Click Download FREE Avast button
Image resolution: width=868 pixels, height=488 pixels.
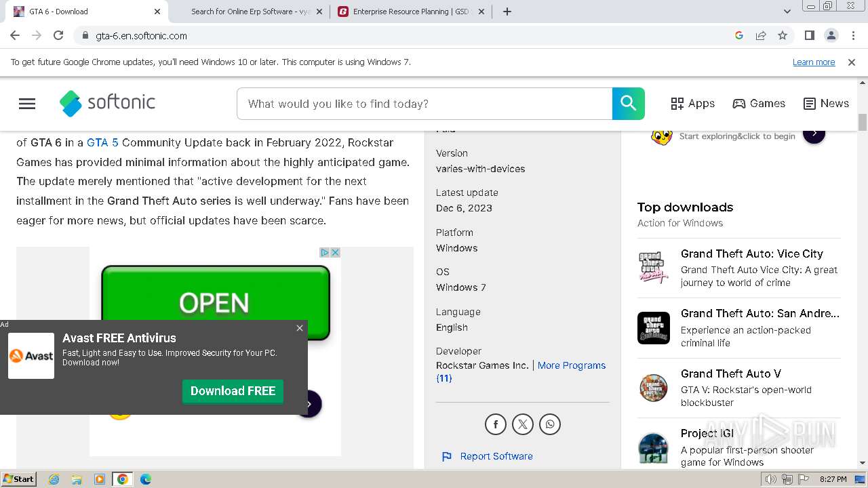point(233,391)
